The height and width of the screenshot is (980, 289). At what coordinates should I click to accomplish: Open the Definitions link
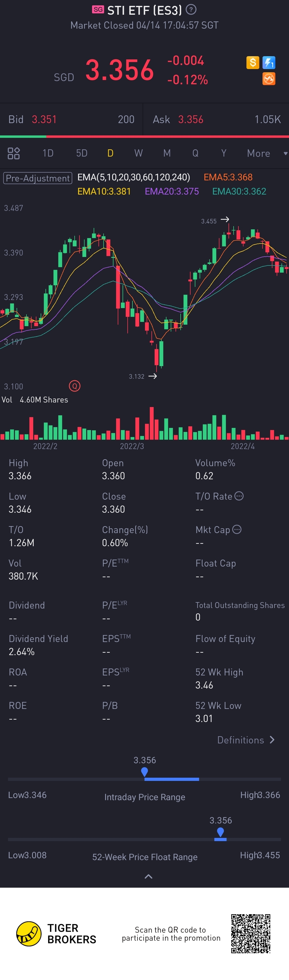[246, 740]
